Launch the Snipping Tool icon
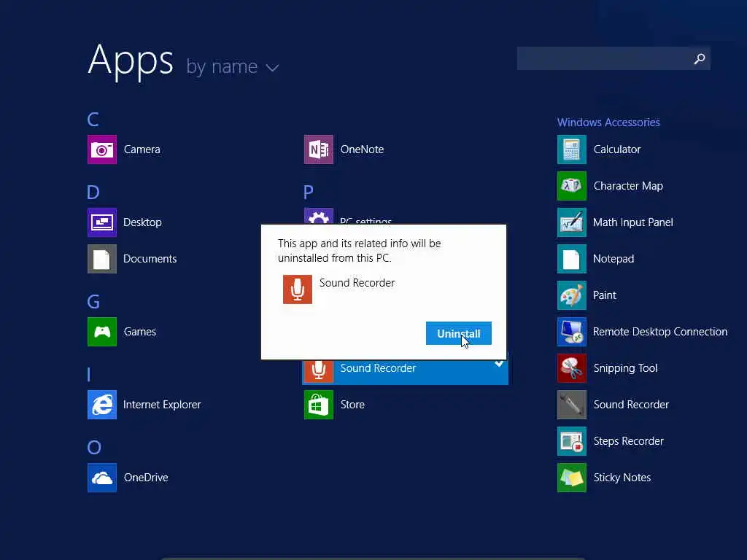 [x=572, y=368]
